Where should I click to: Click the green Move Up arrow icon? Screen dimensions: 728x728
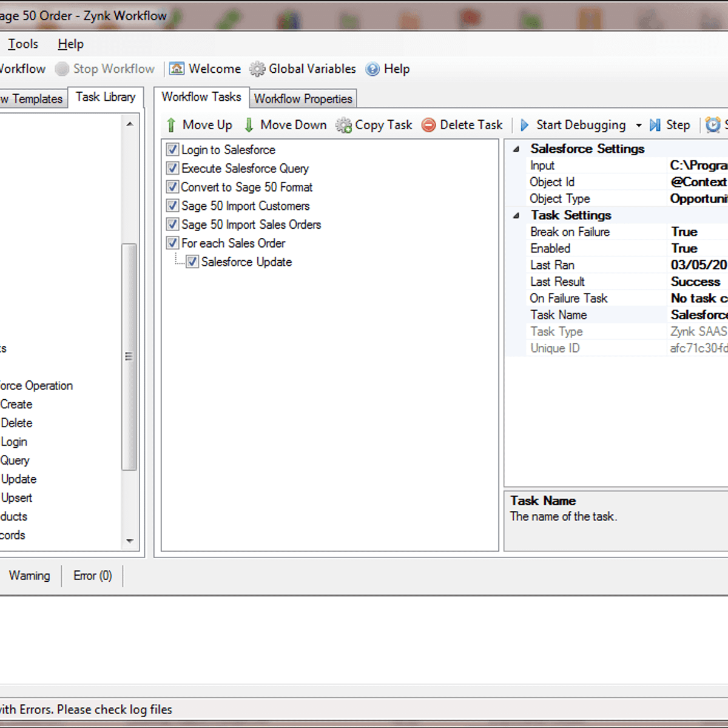tap(171, 125)
